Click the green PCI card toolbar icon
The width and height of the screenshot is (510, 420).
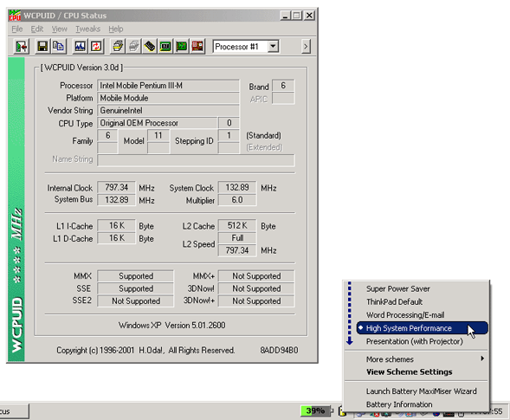(x=182, y=47)
